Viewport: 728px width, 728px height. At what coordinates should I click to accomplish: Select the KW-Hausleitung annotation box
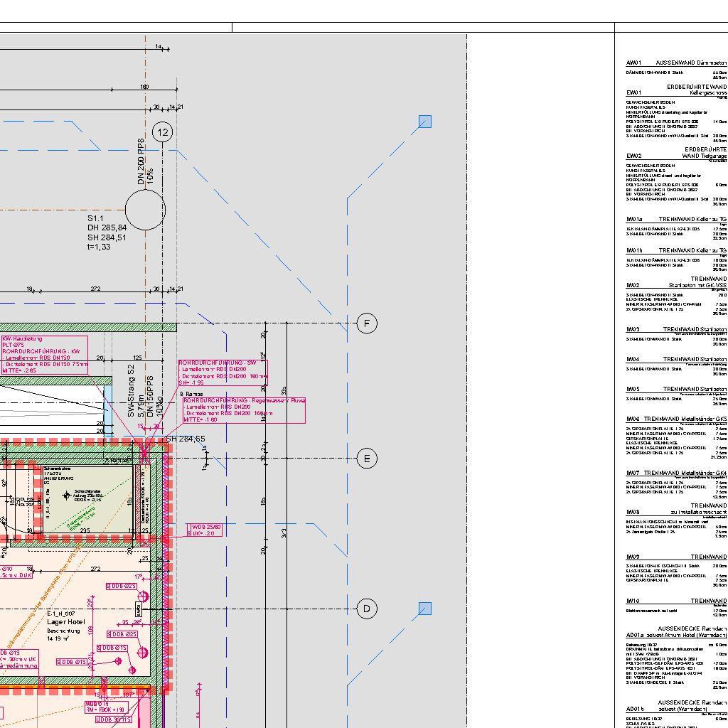click(44, 355)
